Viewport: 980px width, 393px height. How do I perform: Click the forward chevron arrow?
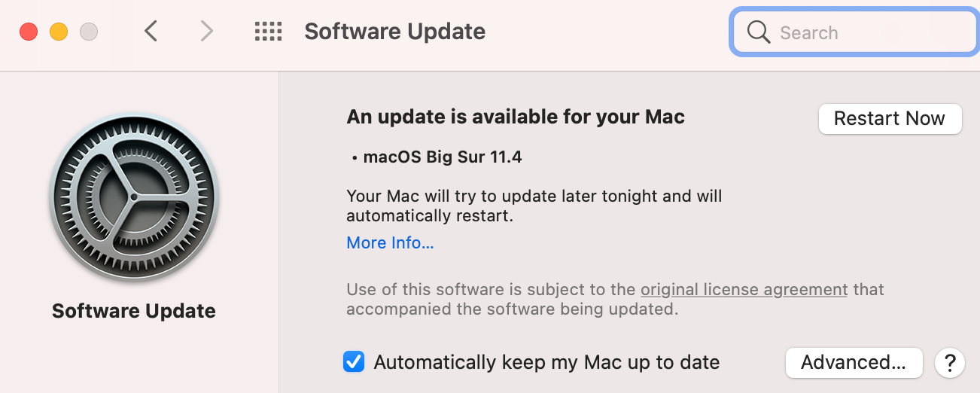tap(206, 32)
